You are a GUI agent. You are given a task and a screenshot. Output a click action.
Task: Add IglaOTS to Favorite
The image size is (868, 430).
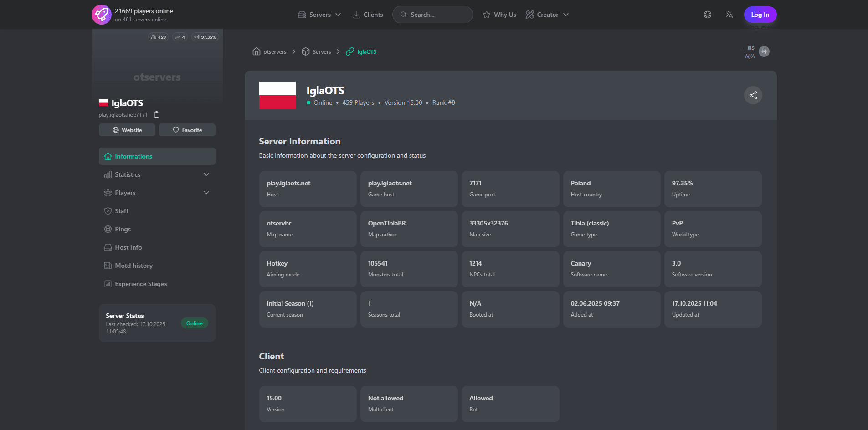click(187, 130)
